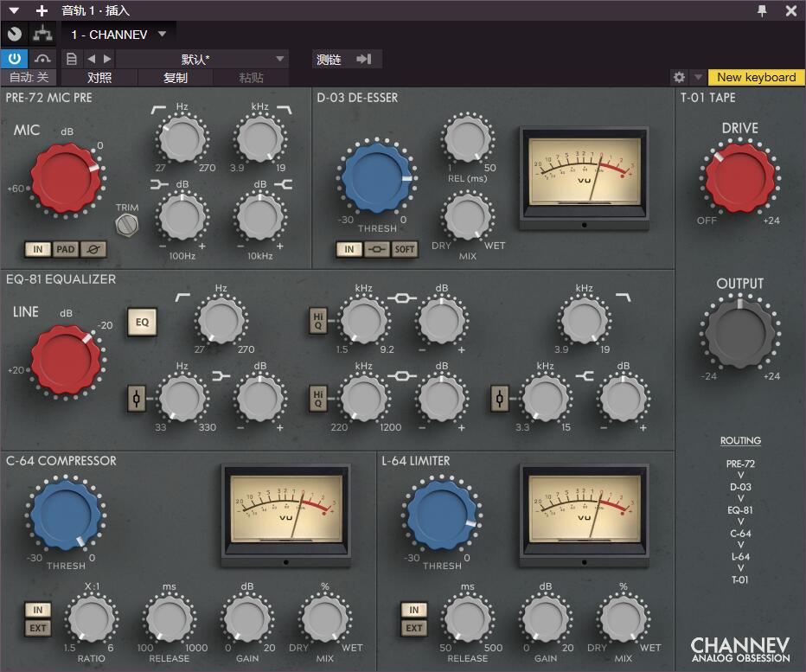The image size is (806, 672).
Task: Click the compressor RATIO knob
Action: pyautogui.click(x=91, y=618)
